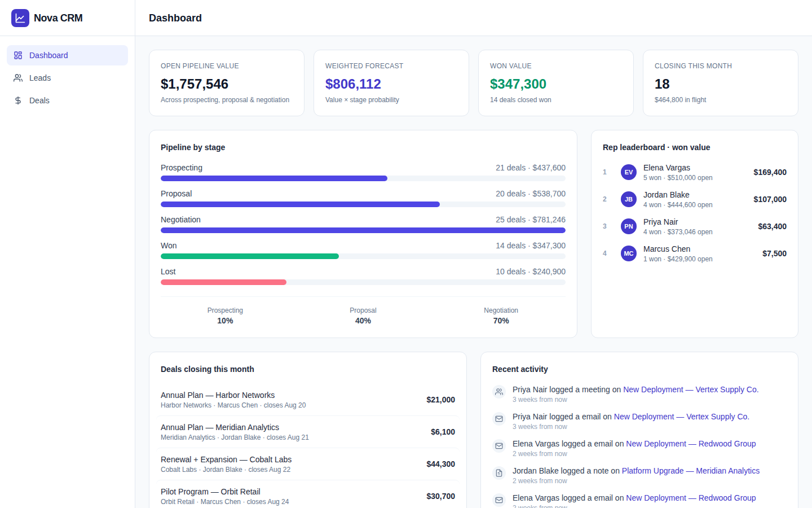
Task: Click the Leads people icon in sidebar
Action: pos(18,78)
